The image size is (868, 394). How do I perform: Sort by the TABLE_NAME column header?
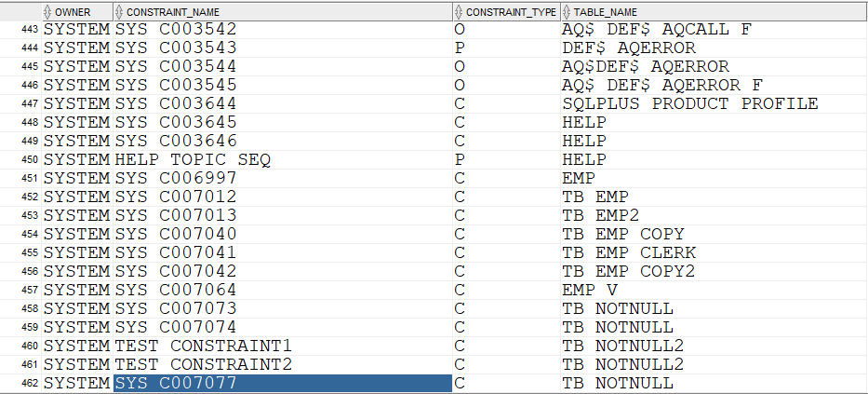click(x=714, y=11)
